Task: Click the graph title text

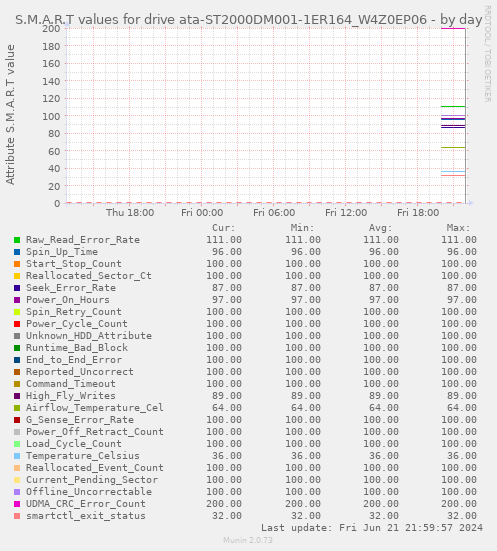Action: [248, 20]
